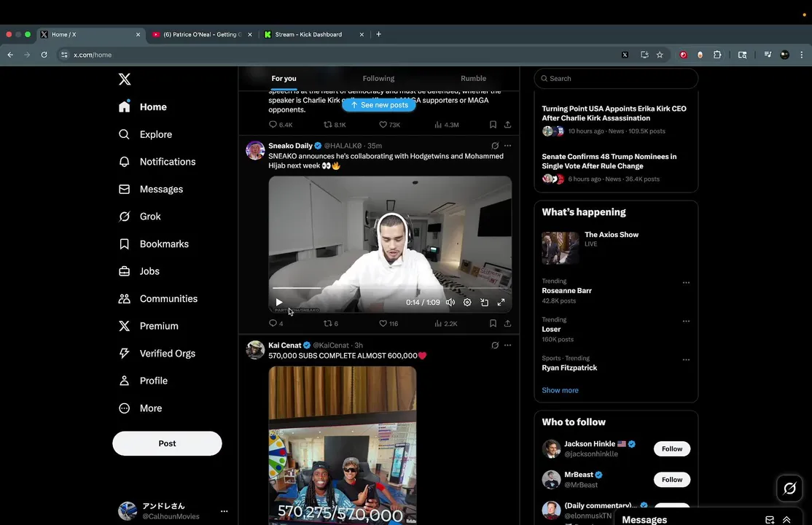
Task: Open more options for Loser trend
Action: point(686,321)
